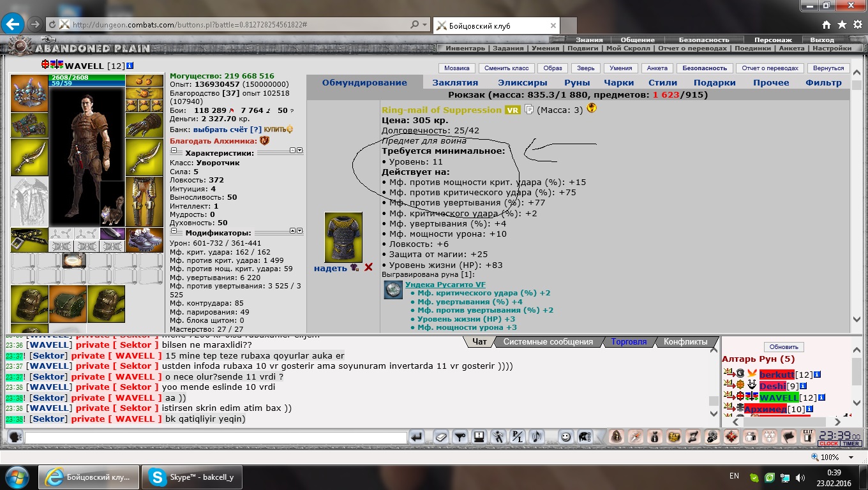
Task: Click the save floppy icon in chat bar
Action: 479,438
